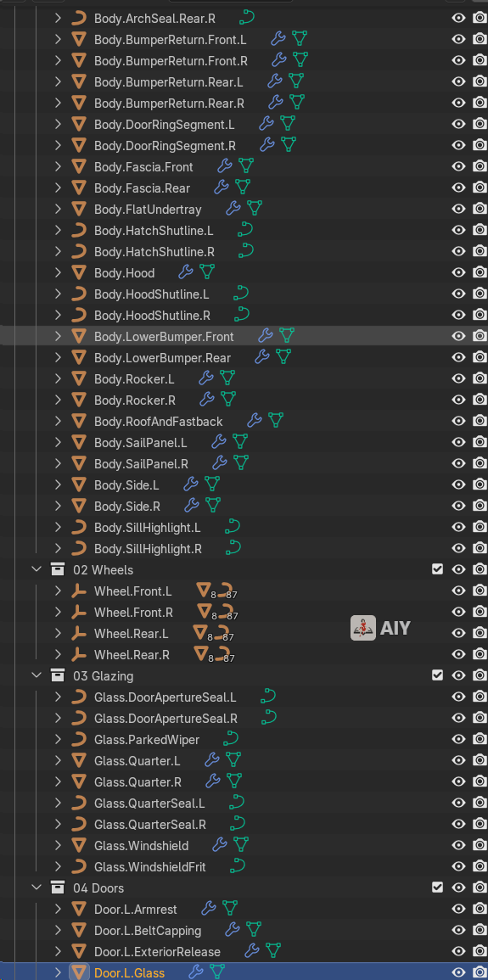The image size is (488, 980).
Task: Click the curve data icon on Body.HoodShutline.R
Action: point(241,315)
